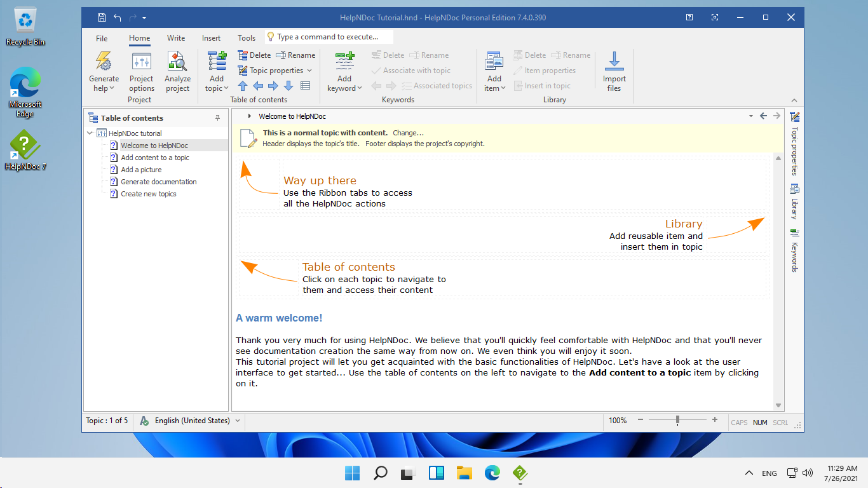Click the Add keyword button
The width and height of the screenshot is (868, 488).
coord(344,72)
